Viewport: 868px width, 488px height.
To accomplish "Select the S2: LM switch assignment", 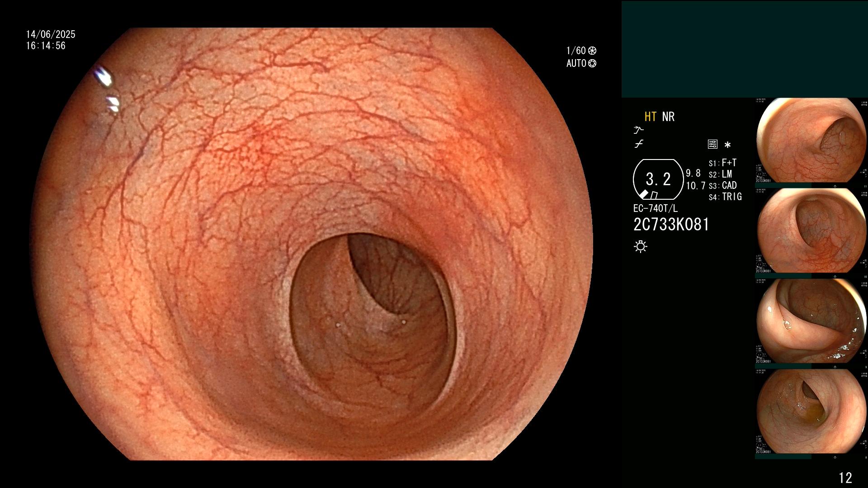I will coord(721,174).
